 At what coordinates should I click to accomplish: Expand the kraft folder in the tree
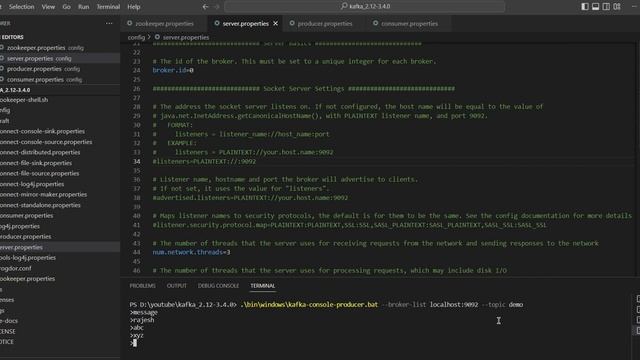coord(60,121)
